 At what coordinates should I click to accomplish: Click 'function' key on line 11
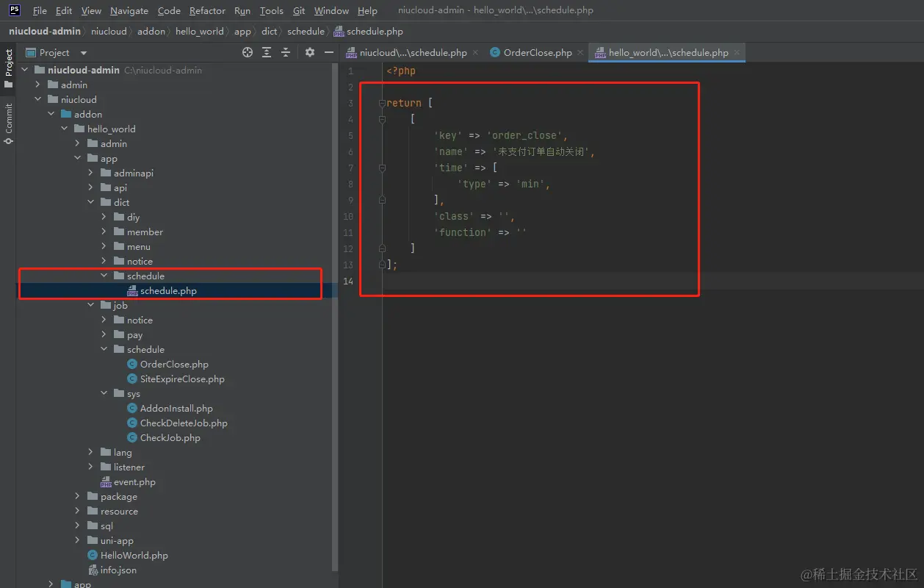pos(463,232)
